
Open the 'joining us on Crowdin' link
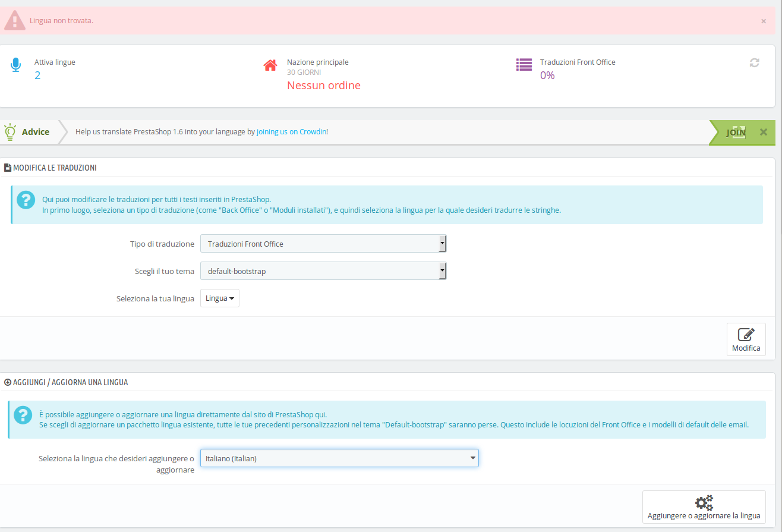click(291, 132)
